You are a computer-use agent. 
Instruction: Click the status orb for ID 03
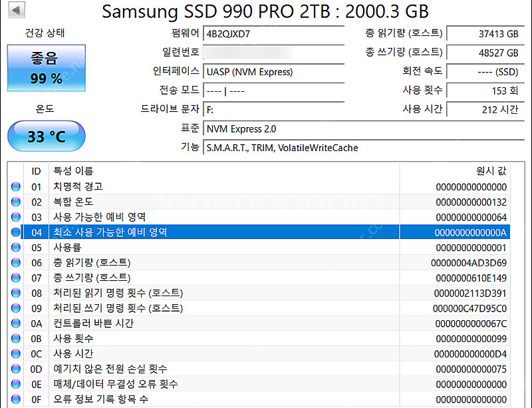pos(15,217)
